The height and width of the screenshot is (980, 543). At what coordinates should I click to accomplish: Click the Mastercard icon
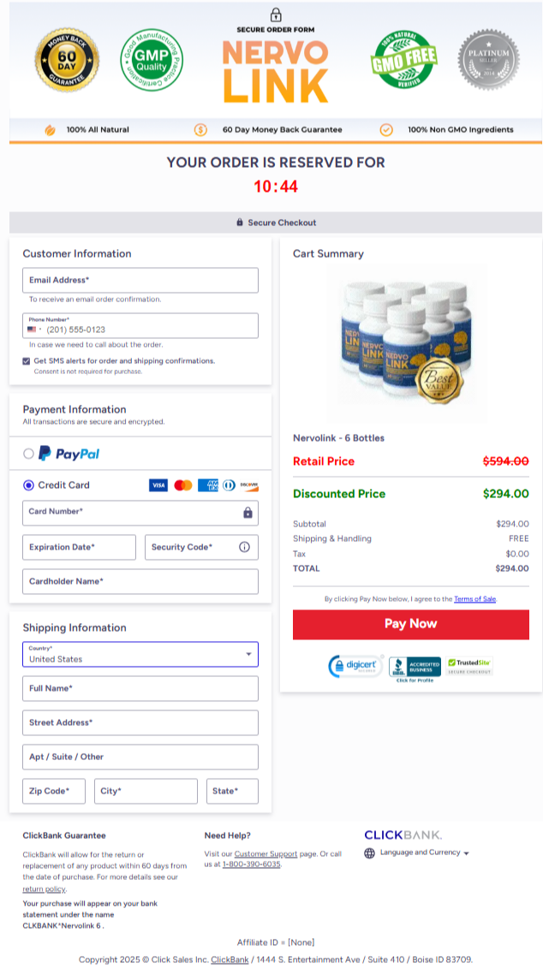183,484
